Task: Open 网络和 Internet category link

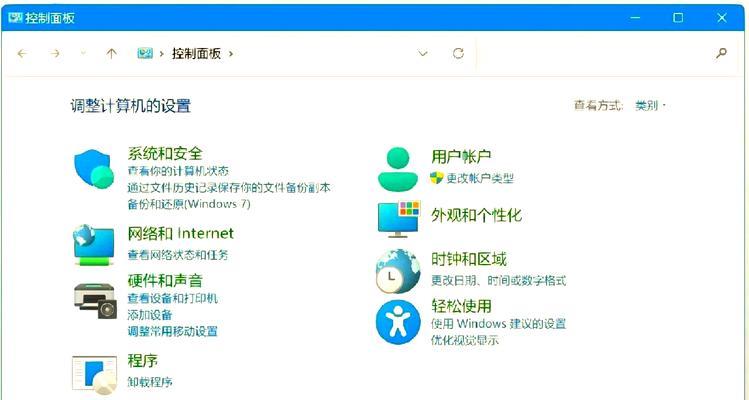Action: (181, 233)
